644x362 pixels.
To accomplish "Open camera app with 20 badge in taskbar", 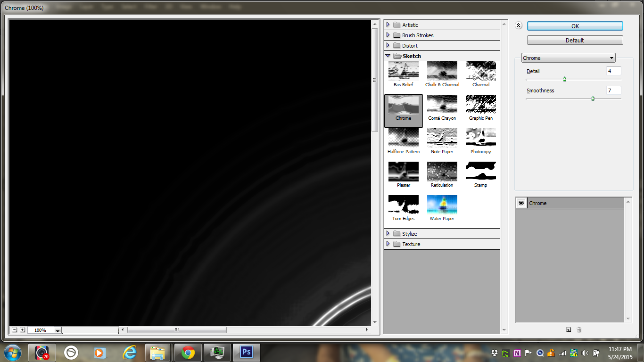I will pyautogui.click(x=42, y=353).
